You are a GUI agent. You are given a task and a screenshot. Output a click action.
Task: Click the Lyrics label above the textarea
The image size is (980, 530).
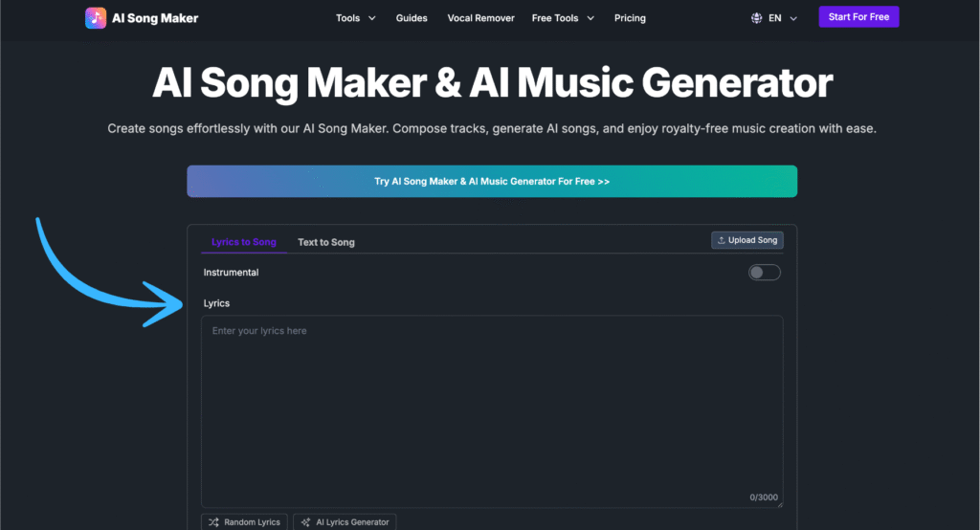click(216, 303)
